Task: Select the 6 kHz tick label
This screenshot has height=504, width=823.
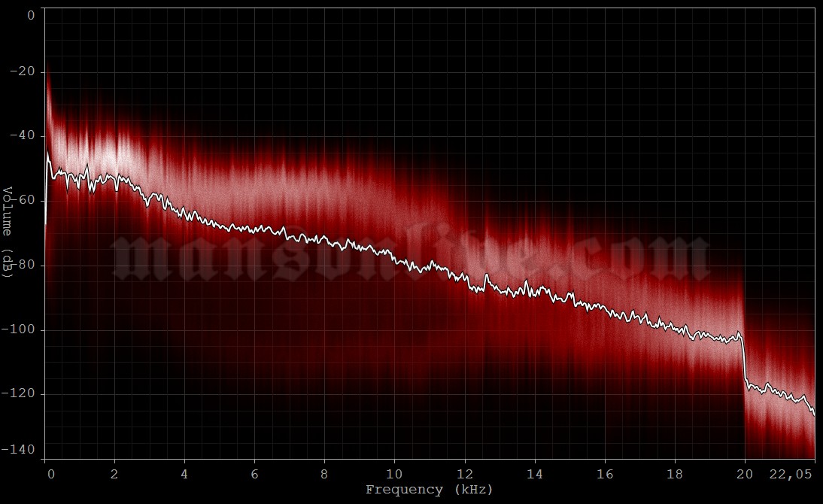Action: (x=254, y=475)
